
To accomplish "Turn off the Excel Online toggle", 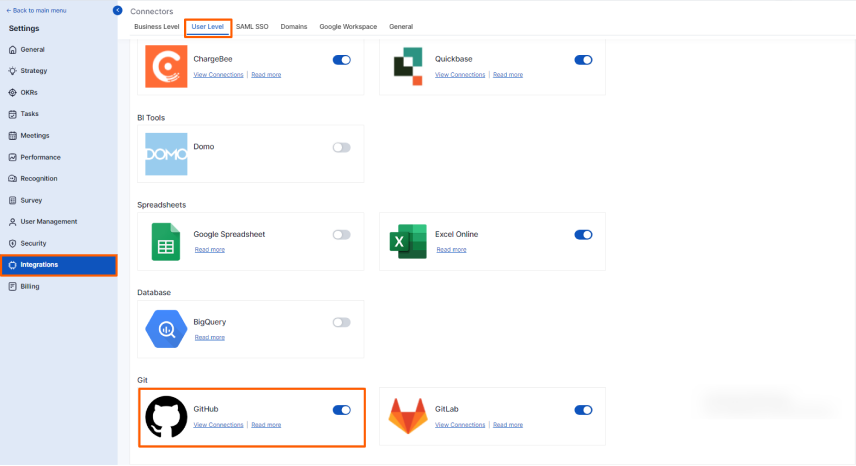I will 583,235.
